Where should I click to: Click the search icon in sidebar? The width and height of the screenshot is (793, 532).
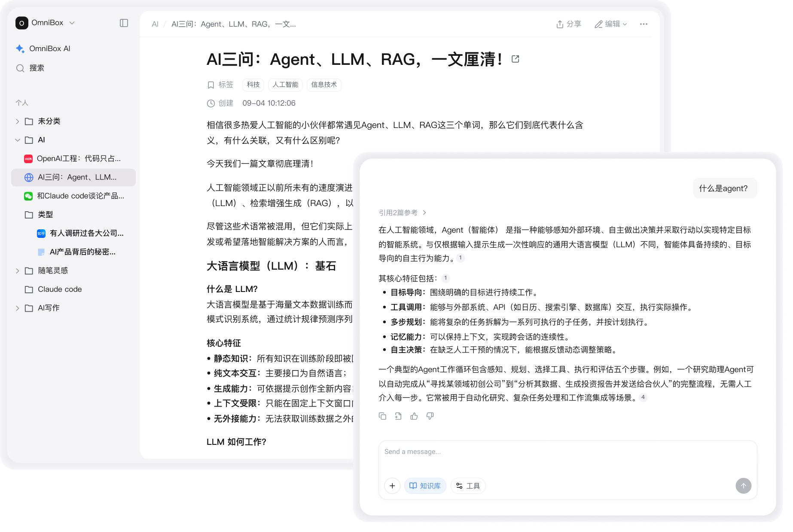pos(20,68)
